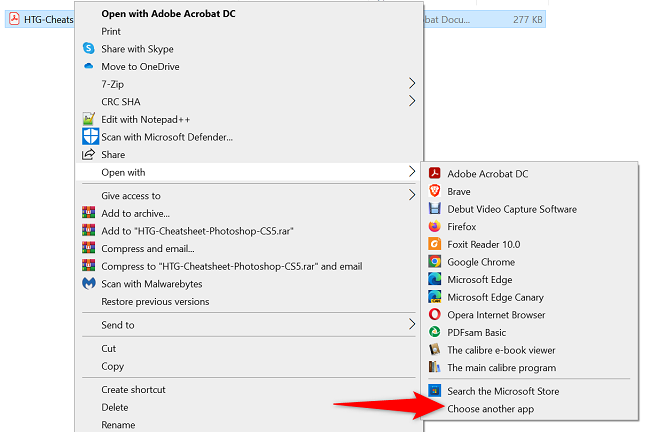The height and width of the screenshot is (432, 650).
Task: Expand the Send to submenu arrow
Action: [x=412, y=324]
